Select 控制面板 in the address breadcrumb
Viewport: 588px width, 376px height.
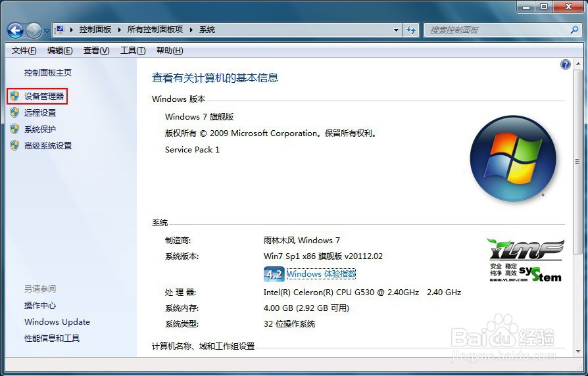pyautogui.click(x=95, y=30)
